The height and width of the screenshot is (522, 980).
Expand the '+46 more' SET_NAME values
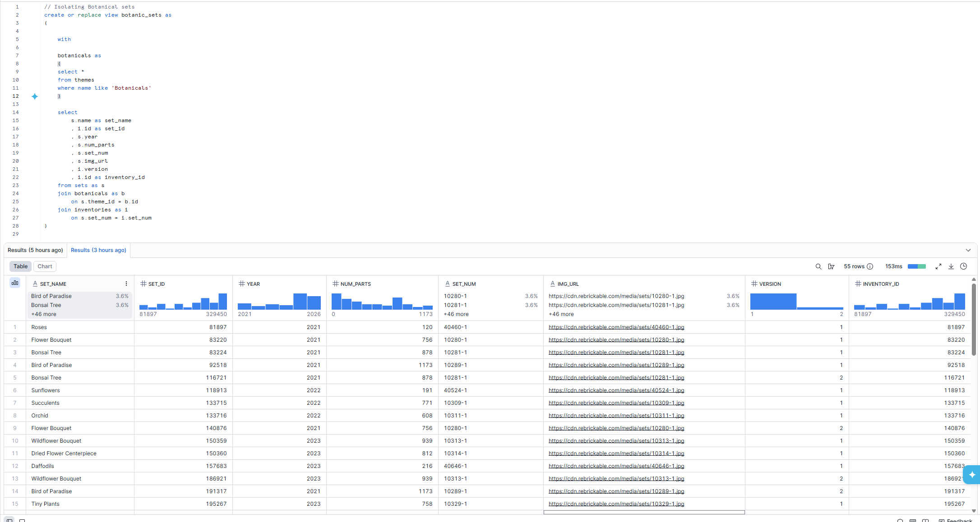coord(44,314)
